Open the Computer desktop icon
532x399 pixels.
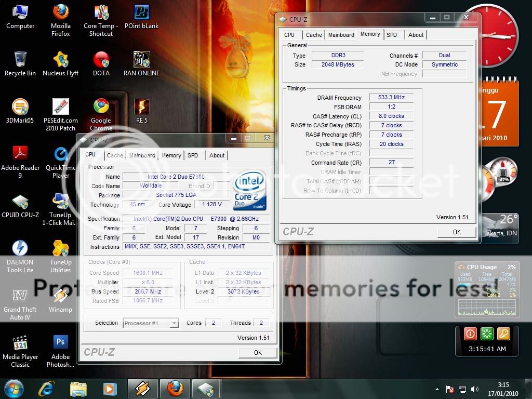click(20, 17)
